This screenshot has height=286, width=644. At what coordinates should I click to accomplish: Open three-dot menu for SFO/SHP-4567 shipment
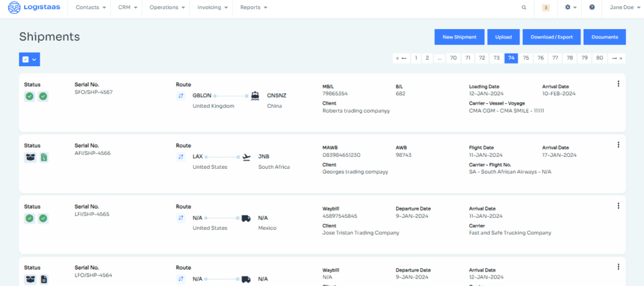coord(618,84)
